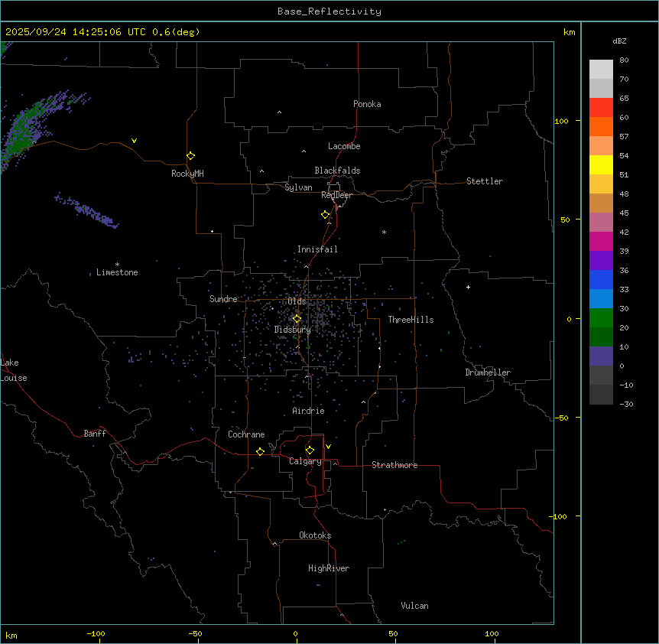Select the yellow diamond marker below RedDeer

coord(326,215)
